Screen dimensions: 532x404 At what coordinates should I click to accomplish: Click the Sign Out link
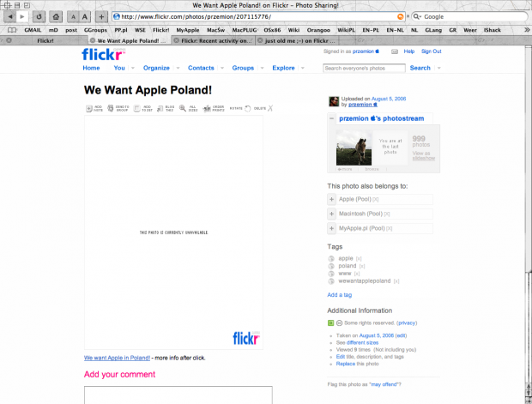click(432, 51)
